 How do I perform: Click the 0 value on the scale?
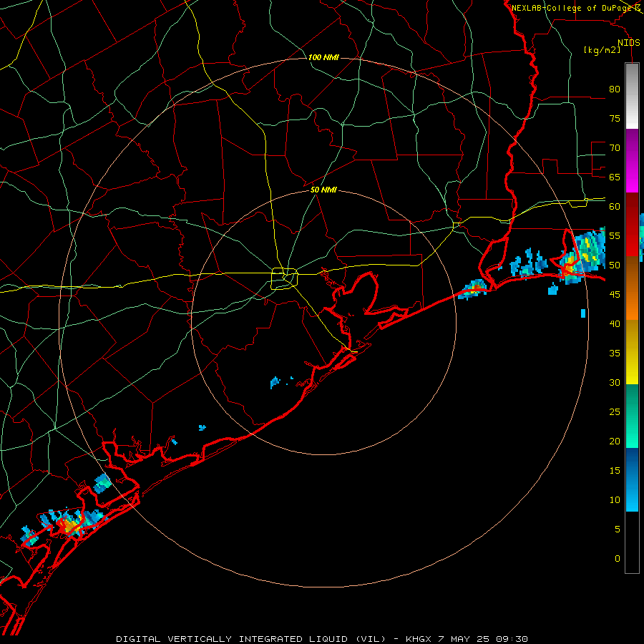pyautogui.click(x=618, y=559)
